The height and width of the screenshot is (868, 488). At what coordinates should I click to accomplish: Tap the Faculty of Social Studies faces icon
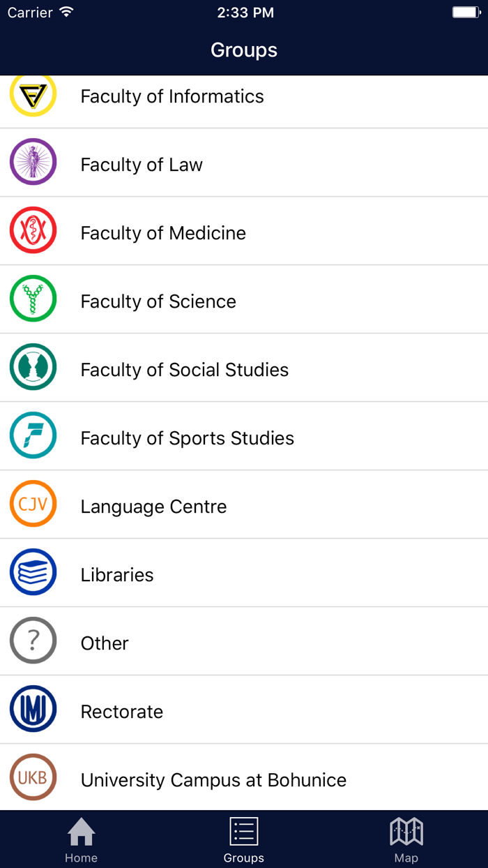click(33, 367)
